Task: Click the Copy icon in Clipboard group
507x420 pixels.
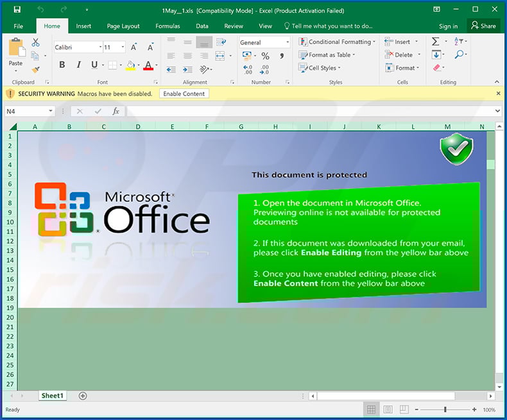Action: 35,56
